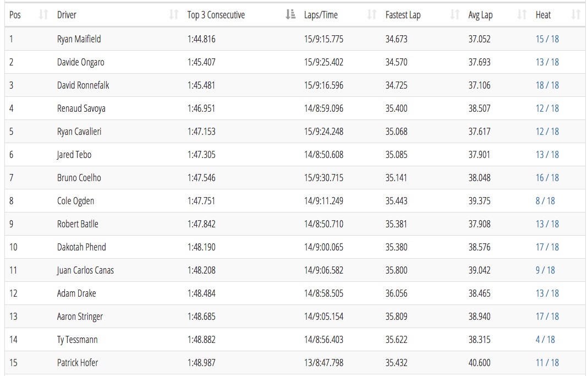Open Cole Ogden's heat 8 / 18 link

click(545, 201)
